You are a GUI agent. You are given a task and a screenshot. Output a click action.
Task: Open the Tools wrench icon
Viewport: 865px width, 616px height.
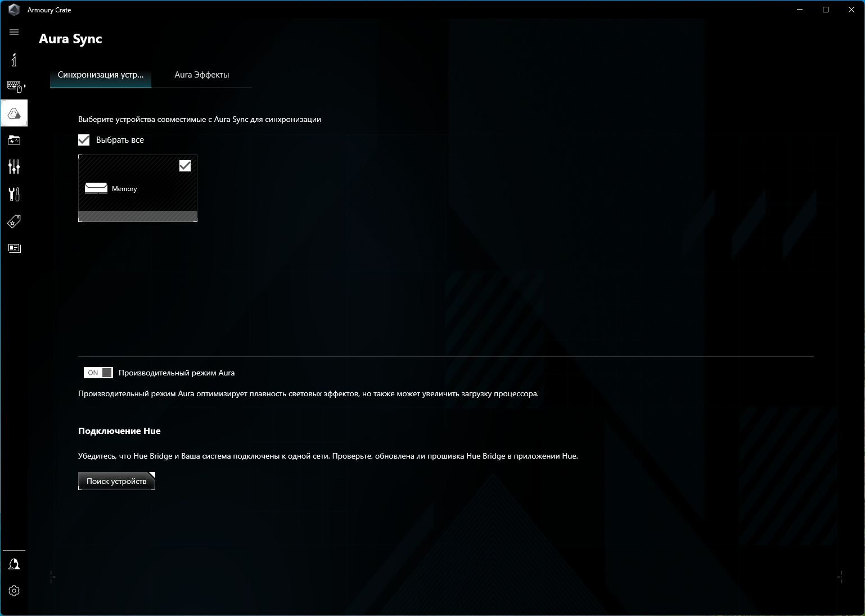coord(14,194)
